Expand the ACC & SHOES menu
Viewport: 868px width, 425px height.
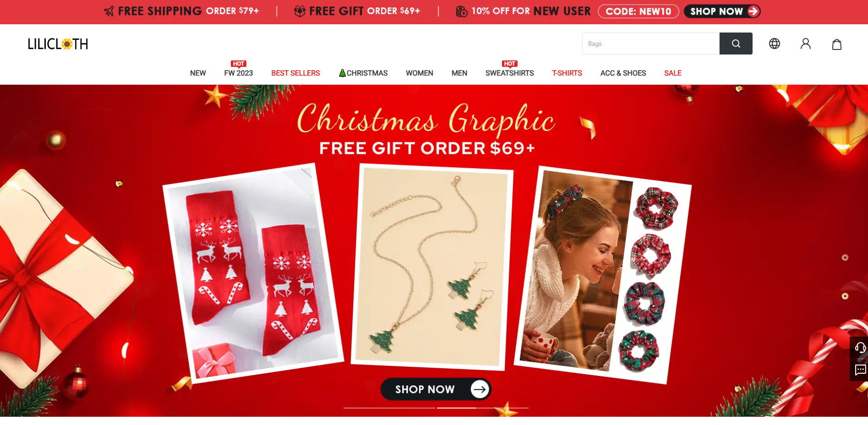click(x=623, y=73)
